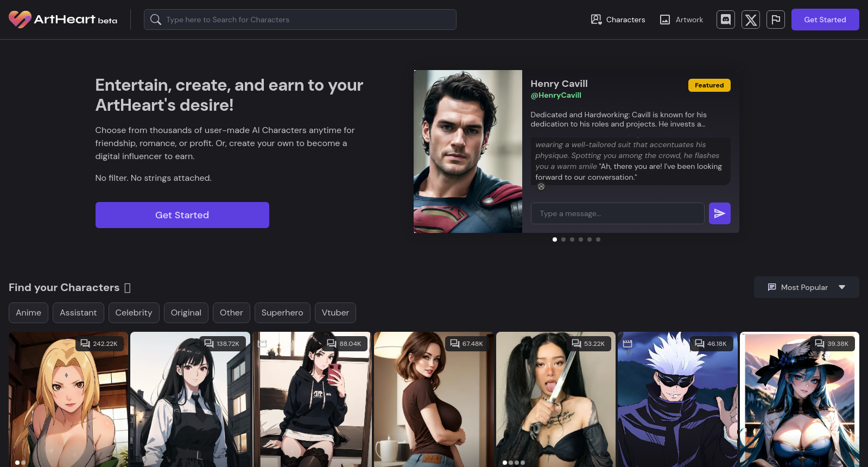Click the second image dot on the 242.22K card

[x=23, y=463]
